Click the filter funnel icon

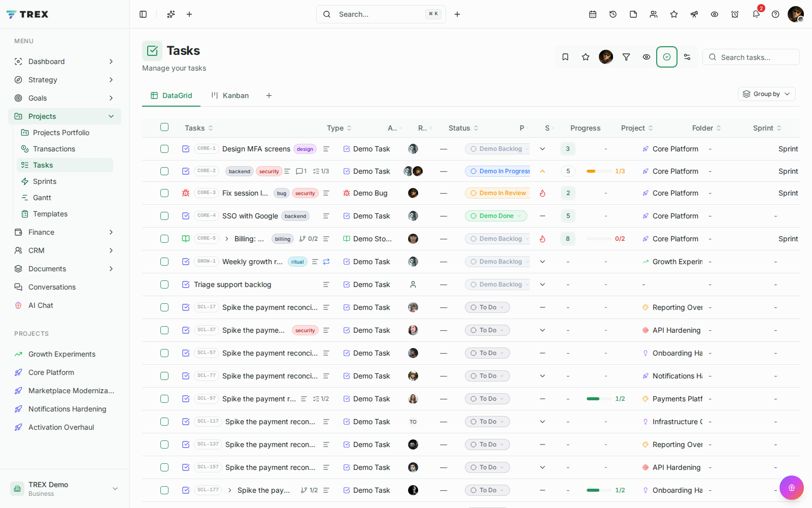[x=626, y=57]
